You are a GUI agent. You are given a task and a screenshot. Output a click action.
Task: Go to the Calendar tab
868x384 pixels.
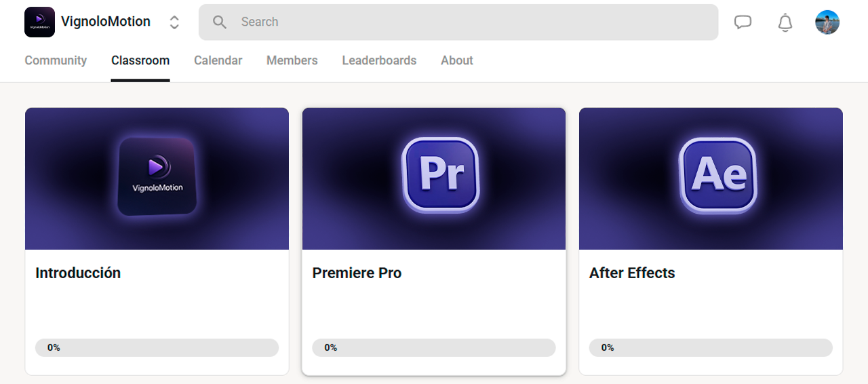[x=218, y=60]
